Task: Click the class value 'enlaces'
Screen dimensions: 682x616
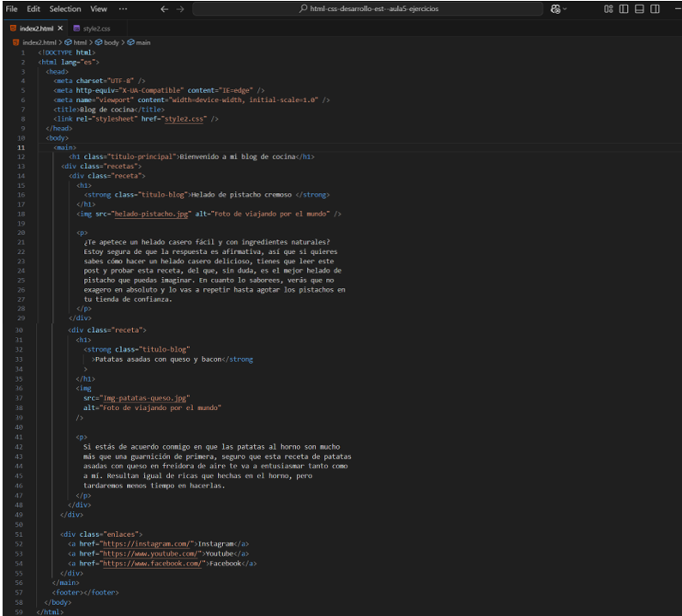Action: [x=120, y=534]
